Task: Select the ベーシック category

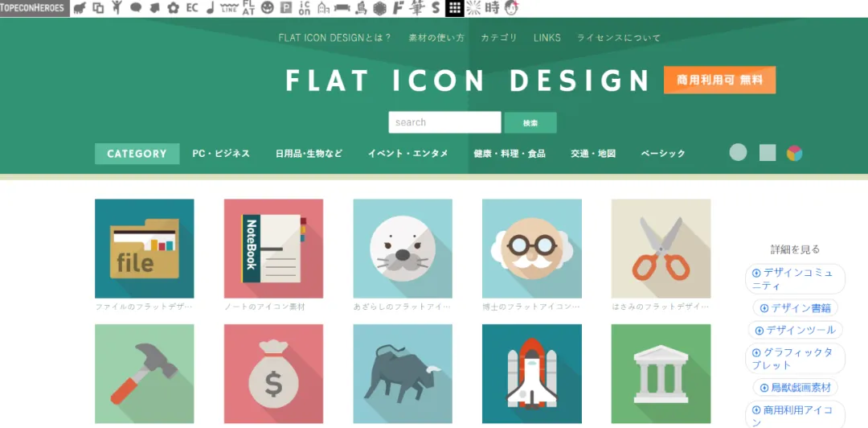Action: (x=663, y=154)
